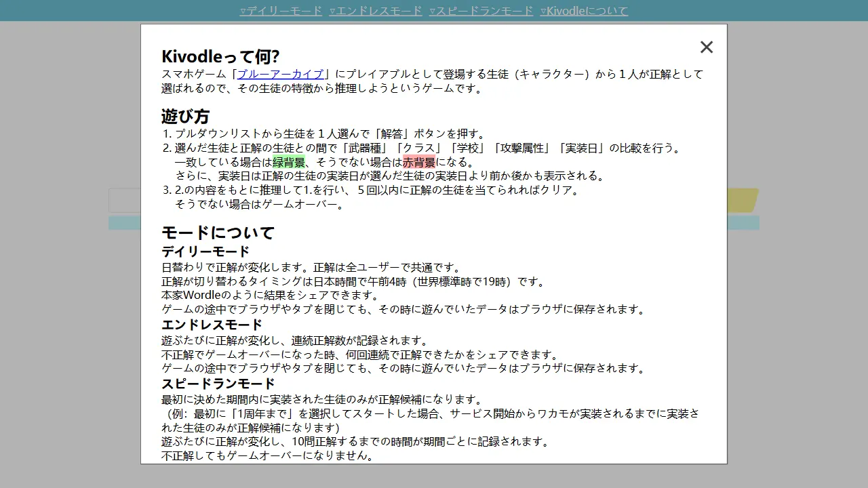This screenshot has width=868, height=488.
Task: Click the line 日替わりで正解が変化します
Action: pos(311,267)
